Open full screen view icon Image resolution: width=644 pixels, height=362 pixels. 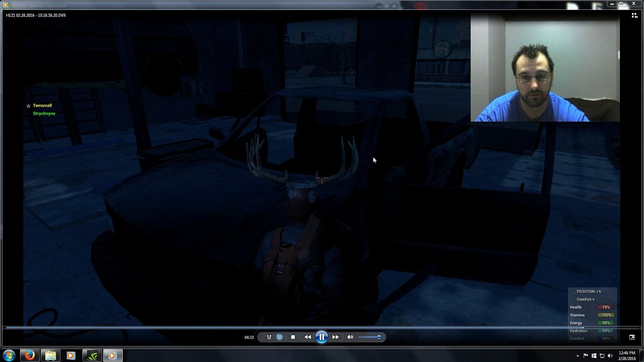pos(632,337)
